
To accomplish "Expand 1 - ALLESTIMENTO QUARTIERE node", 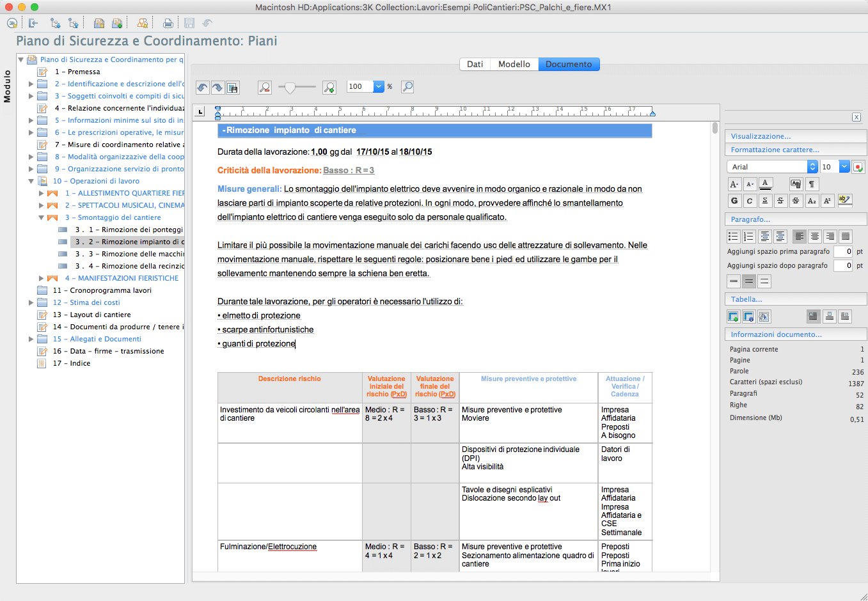I will click(x=41, y=193).
